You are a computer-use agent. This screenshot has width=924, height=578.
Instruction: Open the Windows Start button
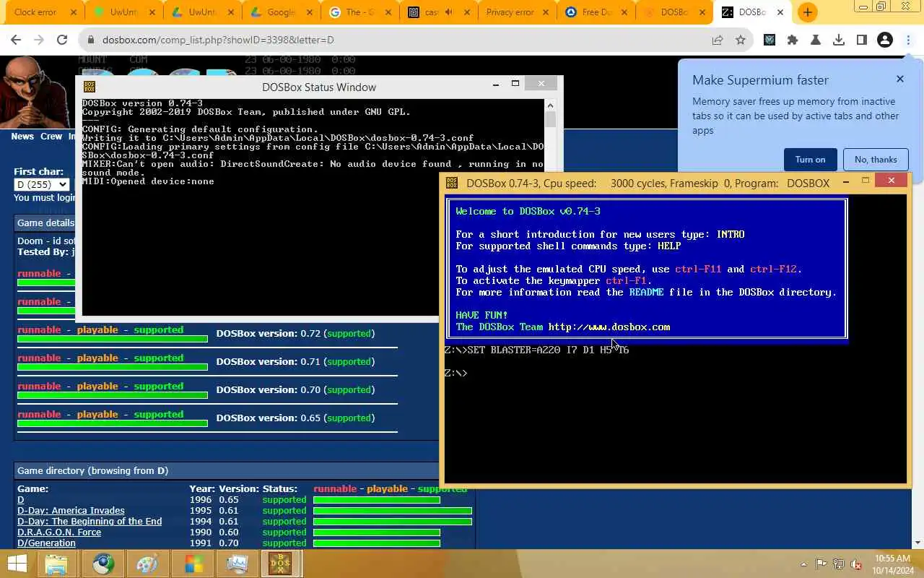click(17, 564)
